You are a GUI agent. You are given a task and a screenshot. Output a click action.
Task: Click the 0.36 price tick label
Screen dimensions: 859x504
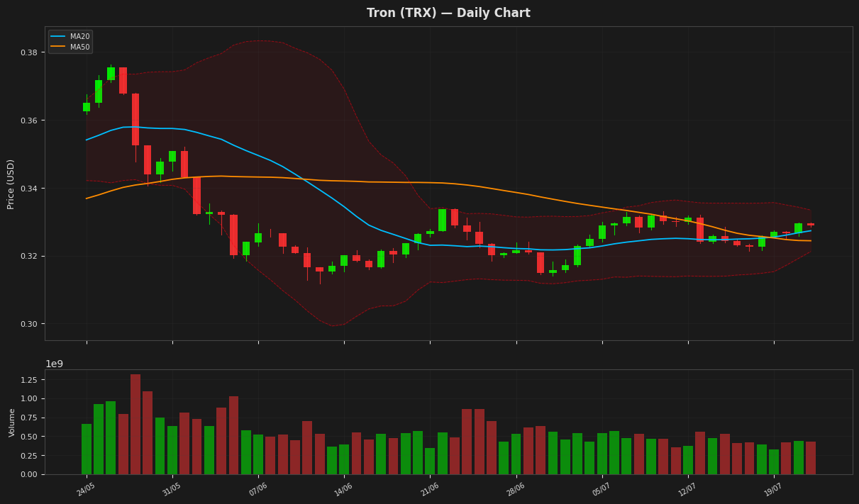point(29,121)
